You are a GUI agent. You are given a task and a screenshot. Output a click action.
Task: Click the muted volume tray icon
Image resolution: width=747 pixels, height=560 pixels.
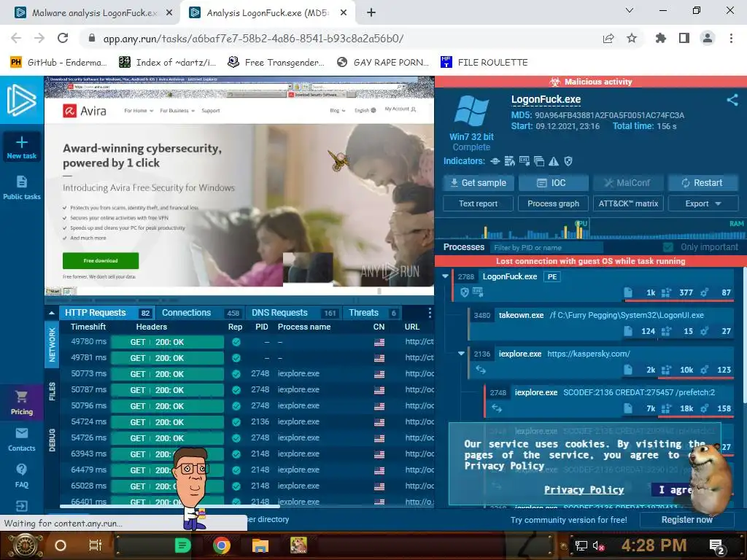(x=599, y=545)
